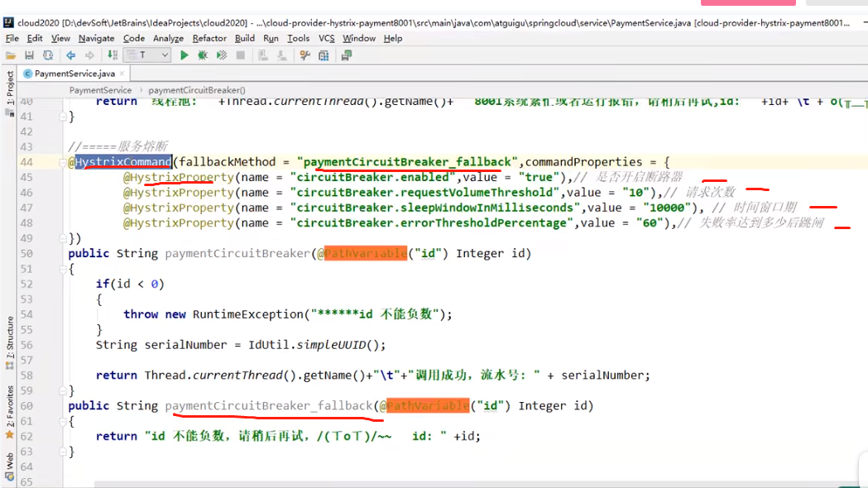Click the highlighted HystrixCommand annotation
868x488 pixels.
(123, 162)
